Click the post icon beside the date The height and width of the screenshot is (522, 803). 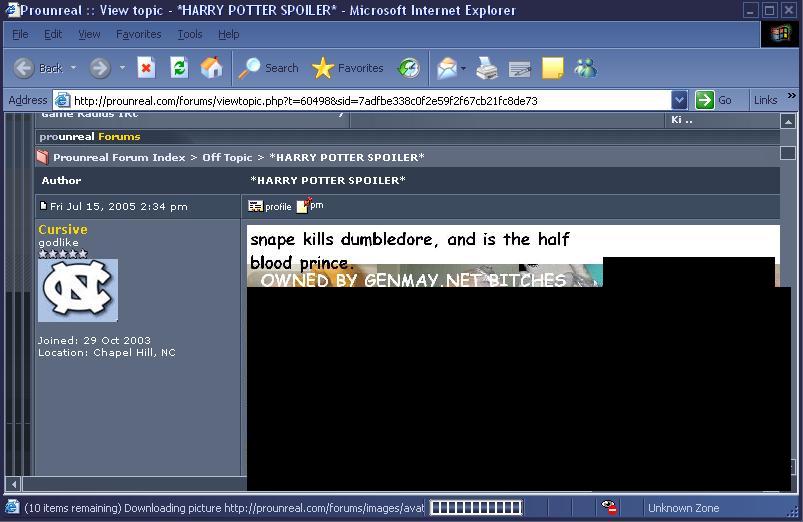pyautogui.click(x=44, y=206)
